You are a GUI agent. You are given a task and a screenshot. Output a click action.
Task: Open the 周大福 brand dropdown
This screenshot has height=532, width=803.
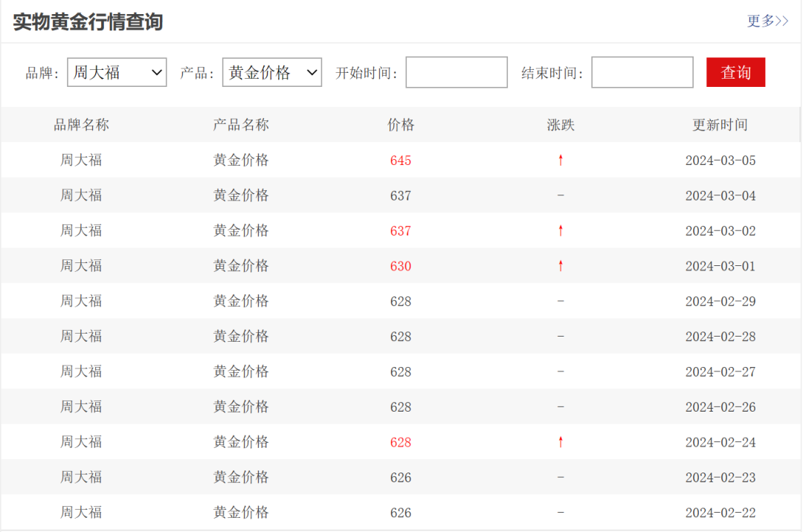click(117, 72)
